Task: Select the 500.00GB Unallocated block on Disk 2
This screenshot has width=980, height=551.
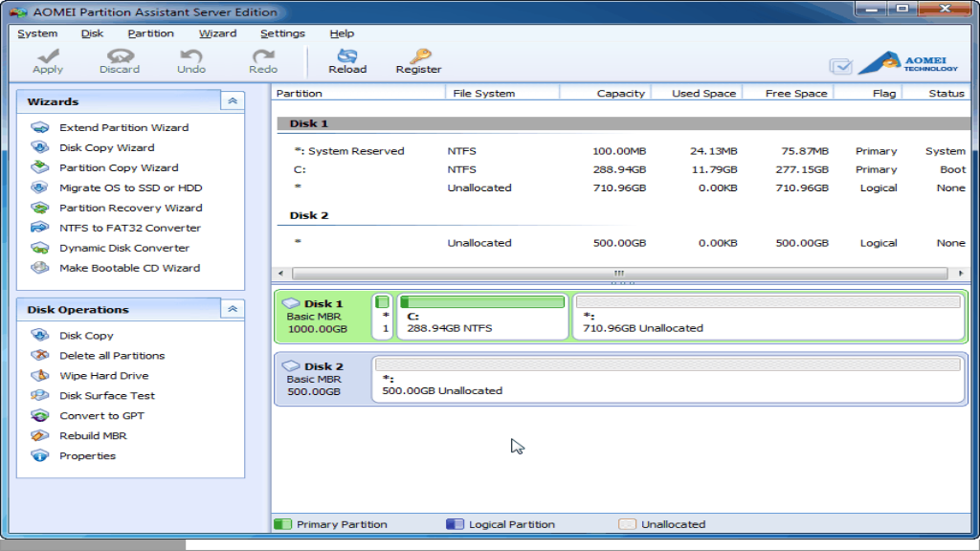Action: point(668,379)
